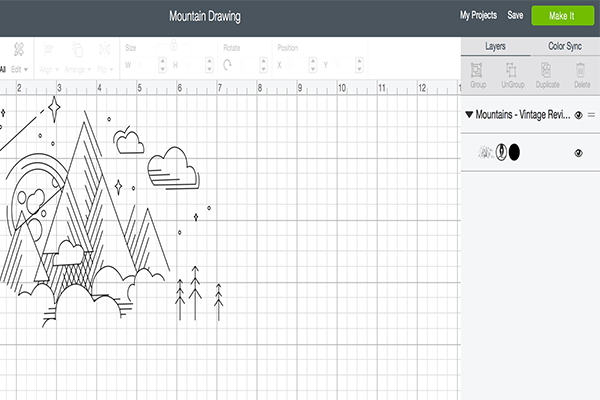Image resolution: width=600 pixels, height=400 pixels.
Task: Click the Flip icon in toolbar
Action: point(104,50)
